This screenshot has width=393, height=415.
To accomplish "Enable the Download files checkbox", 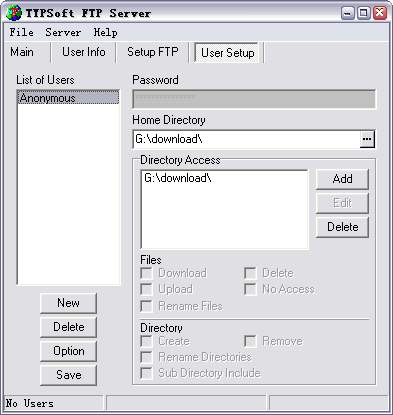I will click(x=146, y=273).
